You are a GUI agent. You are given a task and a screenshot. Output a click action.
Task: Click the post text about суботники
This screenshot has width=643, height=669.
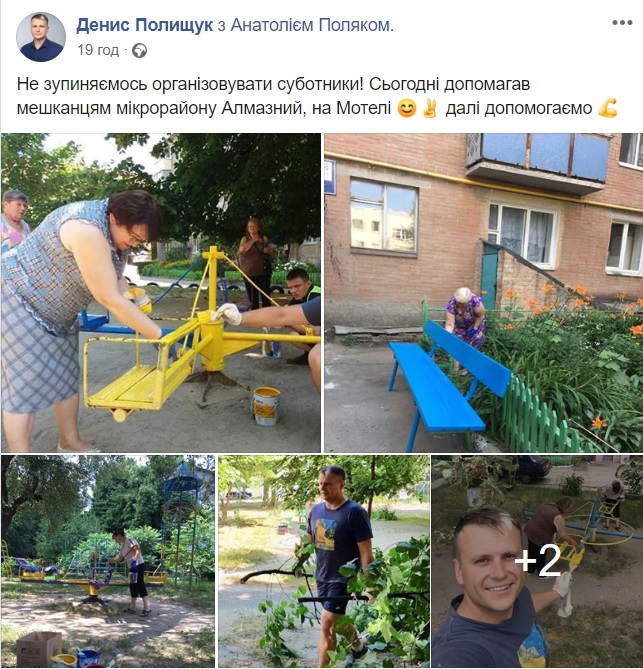(x=317, y=96)
